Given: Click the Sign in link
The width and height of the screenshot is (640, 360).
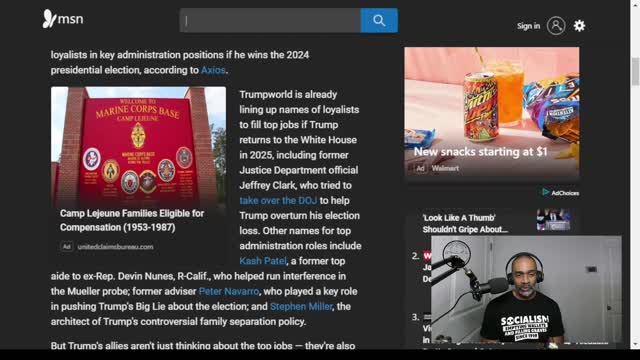Looking at the screenshot, I should pos(528,26).
